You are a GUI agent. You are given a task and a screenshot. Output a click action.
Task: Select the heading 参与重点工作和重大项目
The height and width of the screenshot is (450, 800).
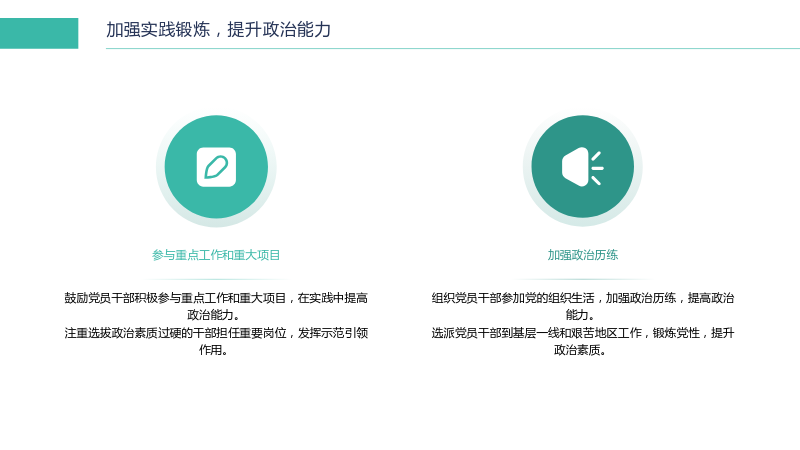216,255
